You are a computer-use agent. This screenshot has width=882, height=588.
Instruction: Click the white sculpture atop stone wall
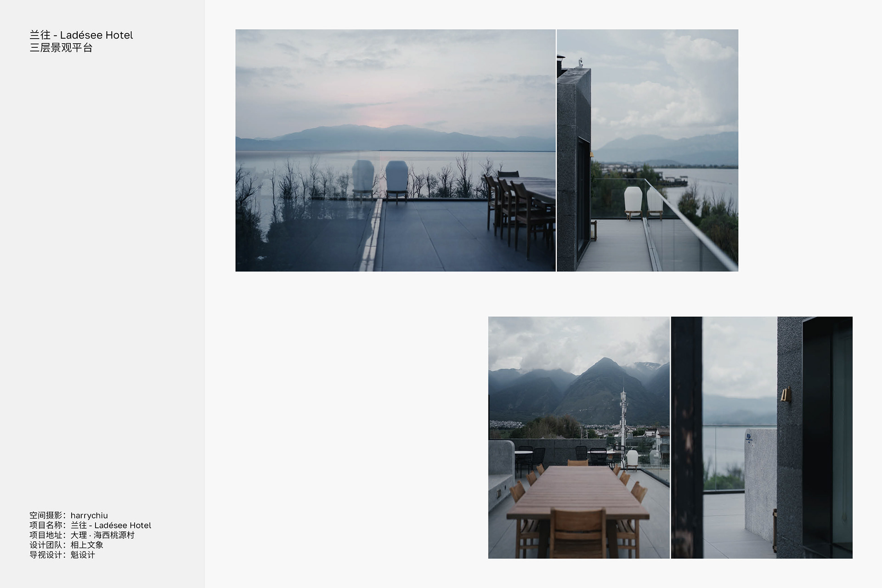pos(581,62)
